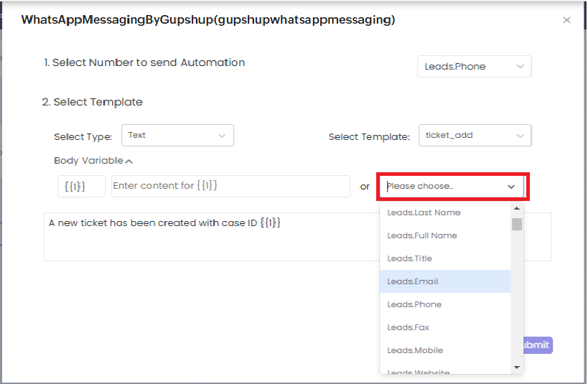Viewport: 588px width, 384px height.
Task: Open the ticket_add template dropdown
Action: tap(475, 136)
